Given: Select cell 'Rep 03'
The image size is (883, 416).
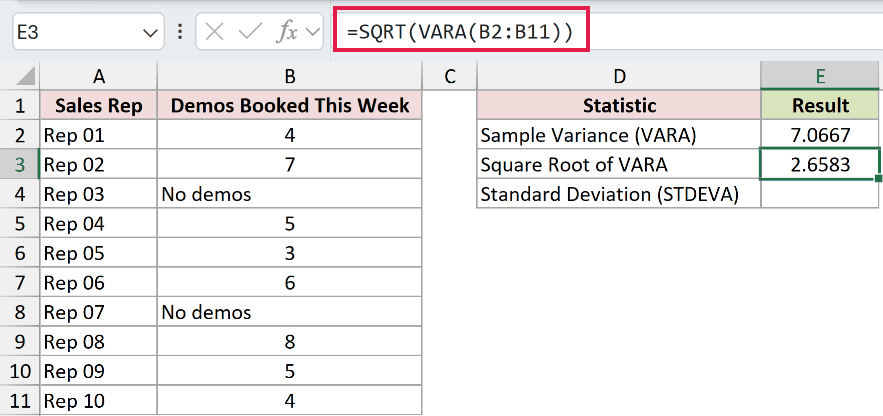Looking at the screenshot, I should click(99, 194).
